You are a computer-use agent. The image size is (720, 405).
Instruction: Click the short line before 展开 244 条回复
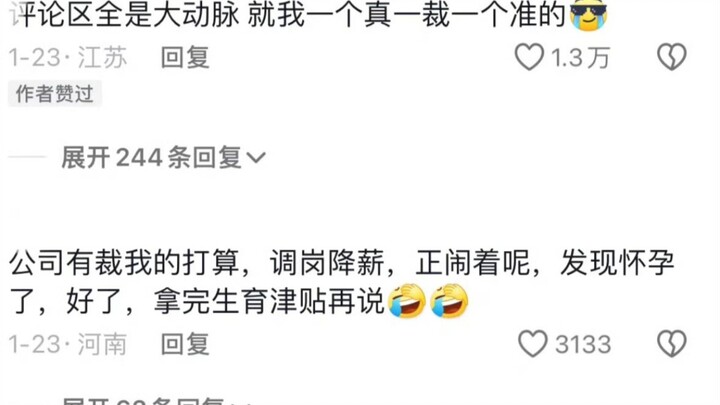pyautogui.click(x=27, y=157)
